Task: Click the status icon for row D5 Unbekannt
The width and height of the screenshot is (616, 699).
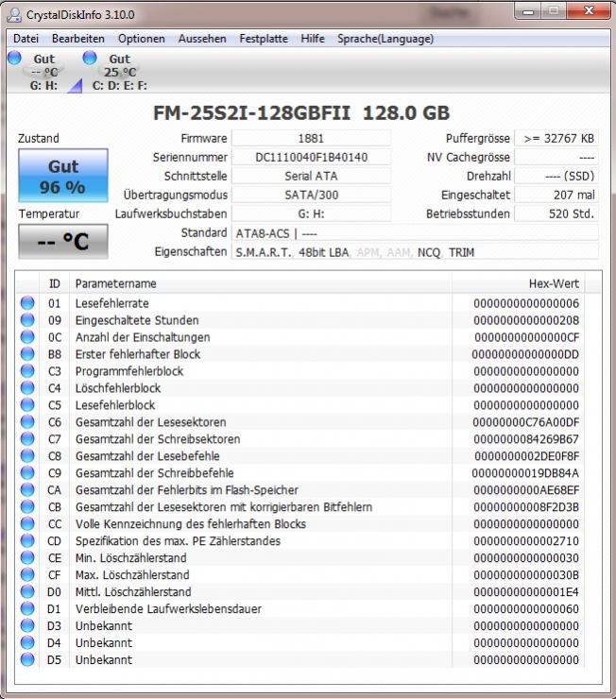Action: [27, 658]
